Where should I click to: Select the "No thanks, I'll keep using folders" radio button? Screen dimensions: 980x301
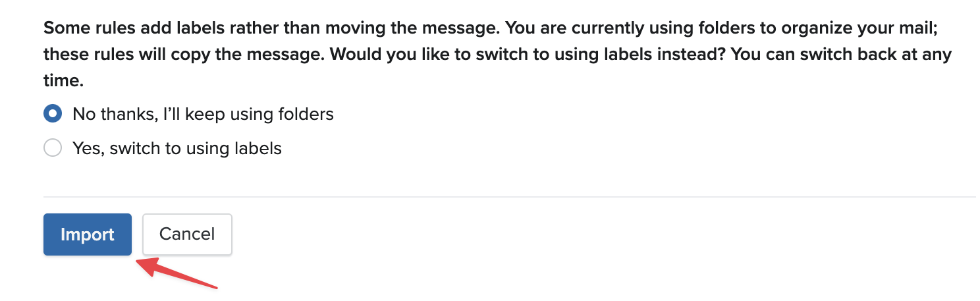click(x=53, y=114)
